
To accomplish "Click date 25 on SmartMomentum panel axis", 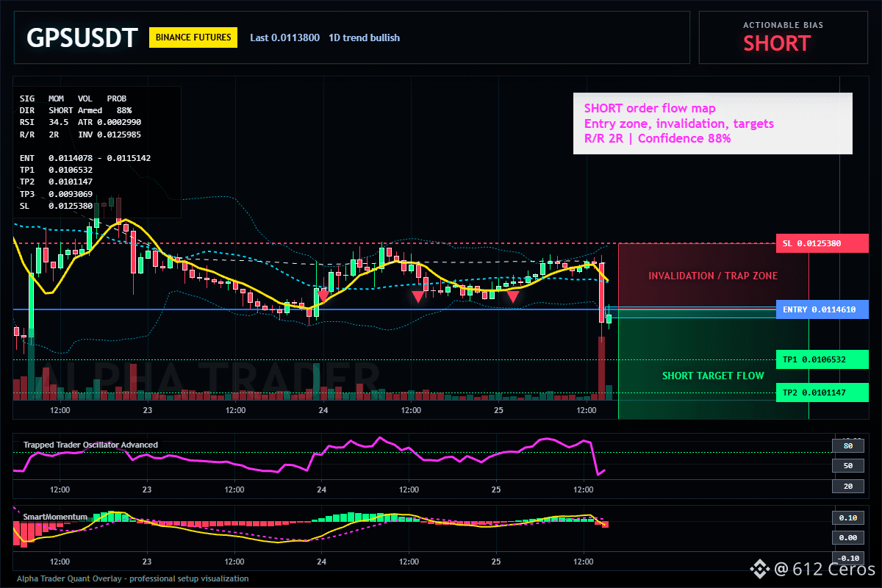I will click(x=496, y=561).
